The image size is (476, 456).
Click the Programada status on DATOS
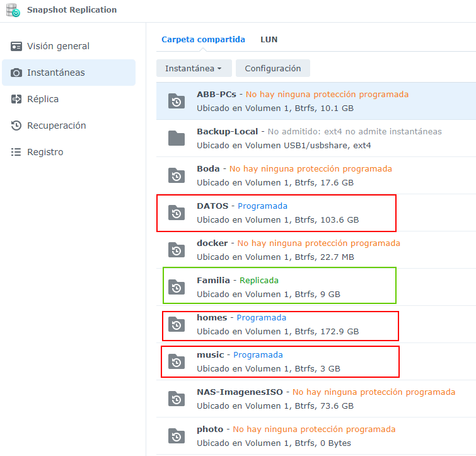tap(262, 206)
